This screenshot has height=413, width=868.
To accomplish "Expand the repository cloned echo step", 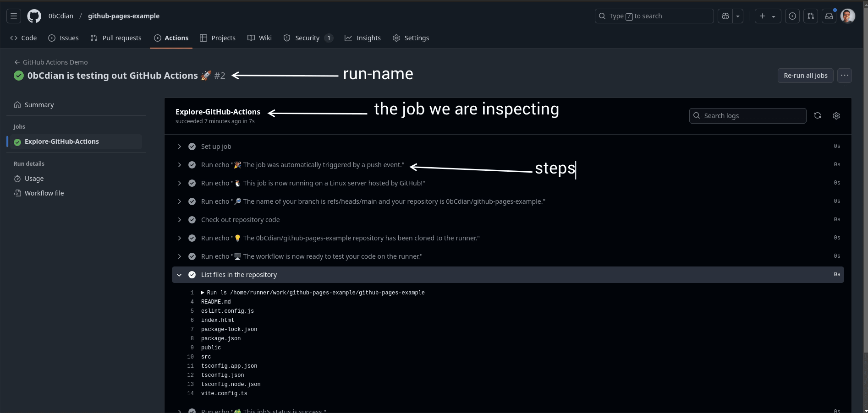I will (508, 238).
